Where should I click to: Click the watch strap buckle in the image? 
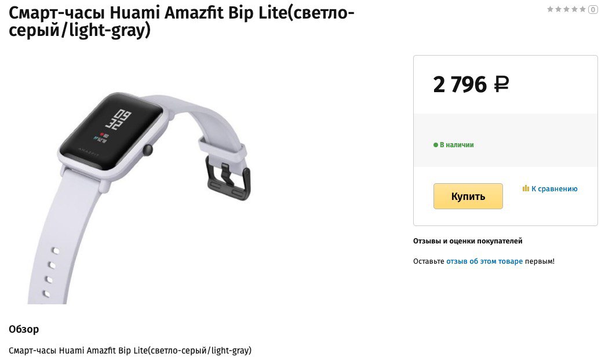pos(228,179)
